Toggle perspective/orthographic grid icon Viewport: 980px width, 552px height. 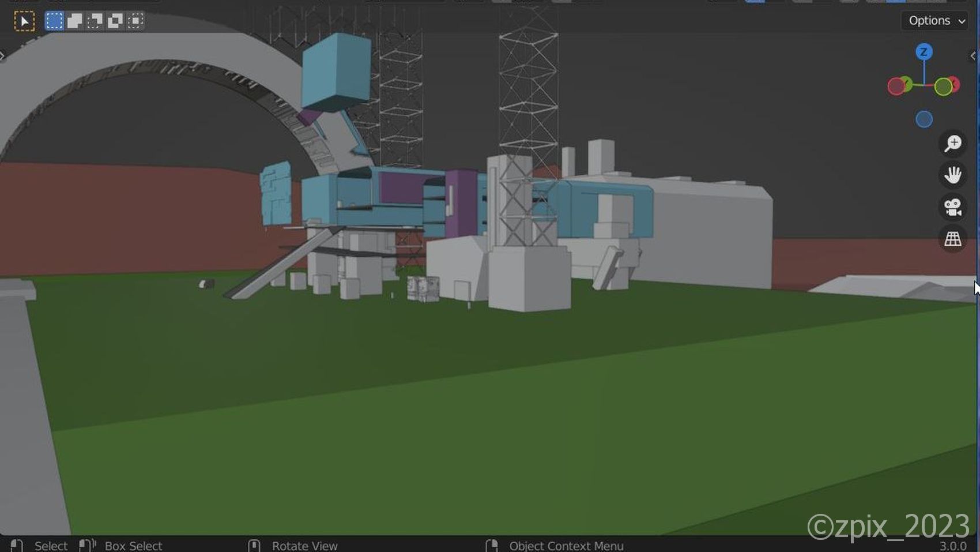click(953, 239)
